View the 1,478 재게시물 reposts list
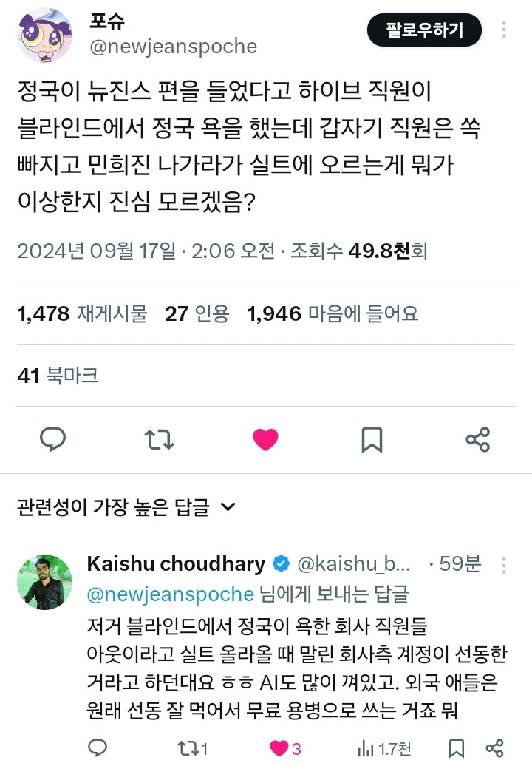Image resolution: width=532 pixels, height=766 pixels. point(82,314)
